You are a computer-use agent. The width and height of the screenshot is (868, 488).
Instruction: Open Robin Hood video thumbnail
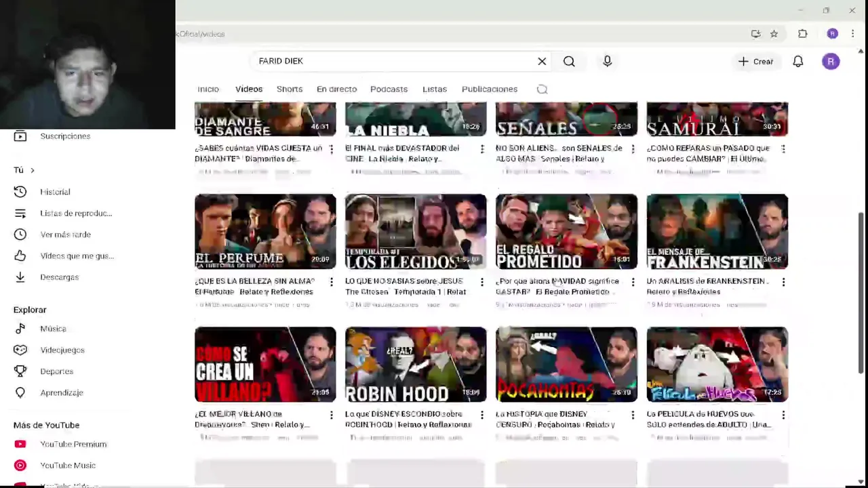point(416,365)
